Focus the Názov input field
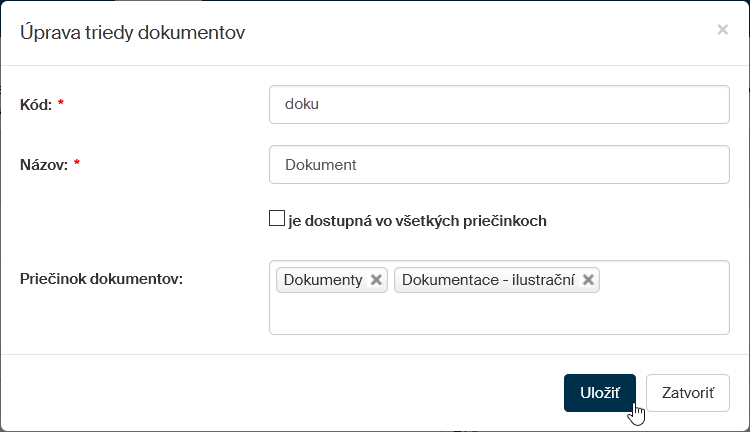 pos(499,165)
